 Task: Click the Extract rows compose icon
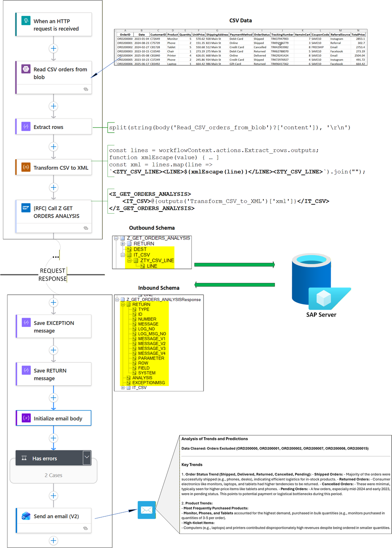click(x=26, y=126)
